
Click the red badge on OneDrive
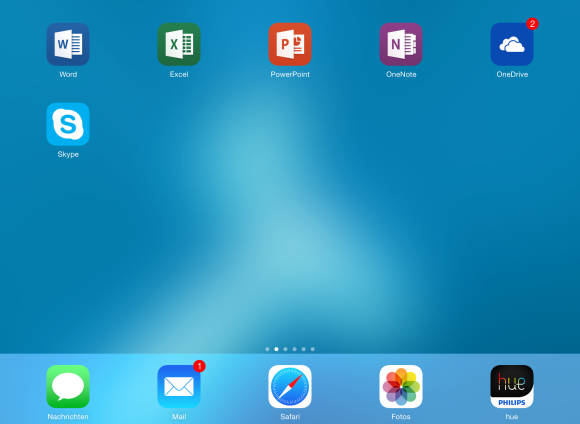point(532,24)
